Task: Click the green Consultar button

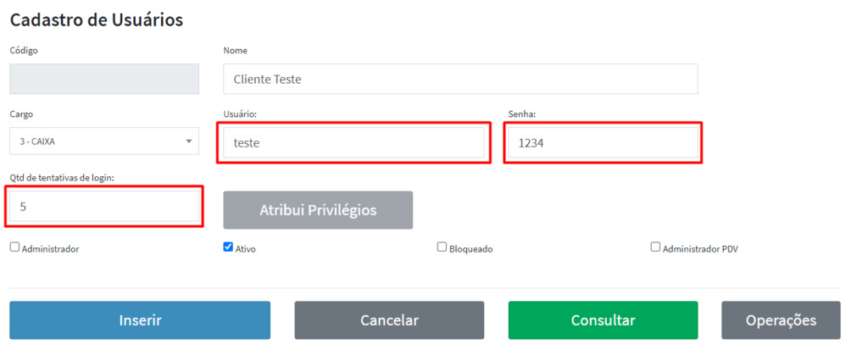Action: (x=603, y=320)
